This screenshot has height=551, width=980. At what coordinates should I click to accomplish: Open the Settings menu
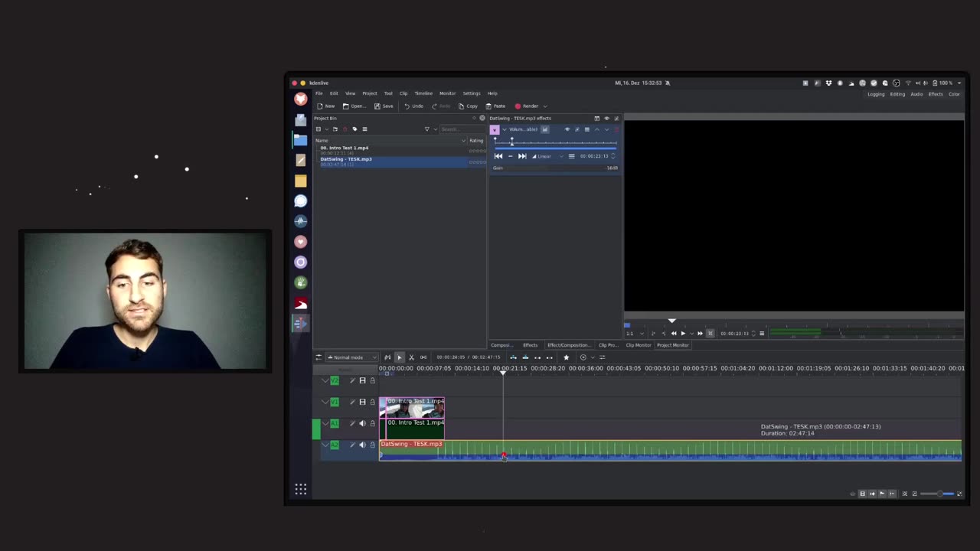pyautogui.click(x=472, y=93)
